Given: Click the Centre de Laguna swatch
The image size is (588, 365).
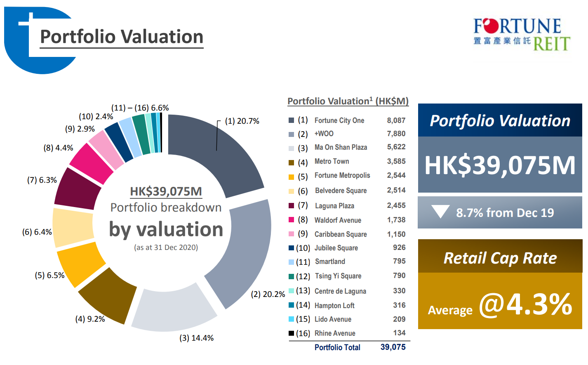Looking at the screenshot, I should [x=291, y=291].
